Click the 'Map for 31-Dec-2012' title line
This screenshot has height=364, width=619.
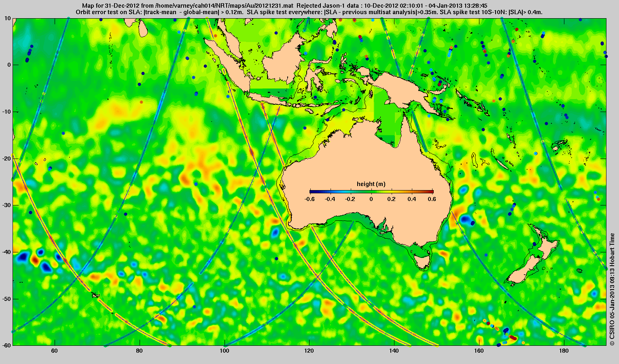point(284,6)
